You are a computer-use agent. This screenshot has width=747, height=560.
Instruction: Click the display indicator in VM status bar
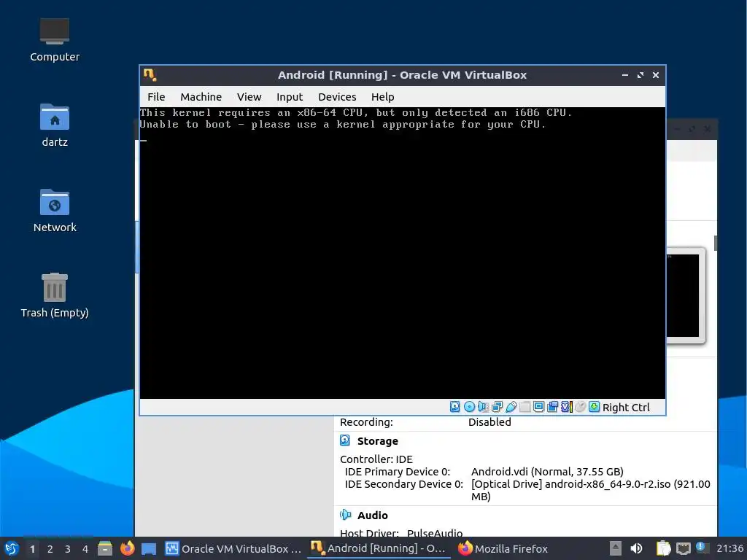539,407
